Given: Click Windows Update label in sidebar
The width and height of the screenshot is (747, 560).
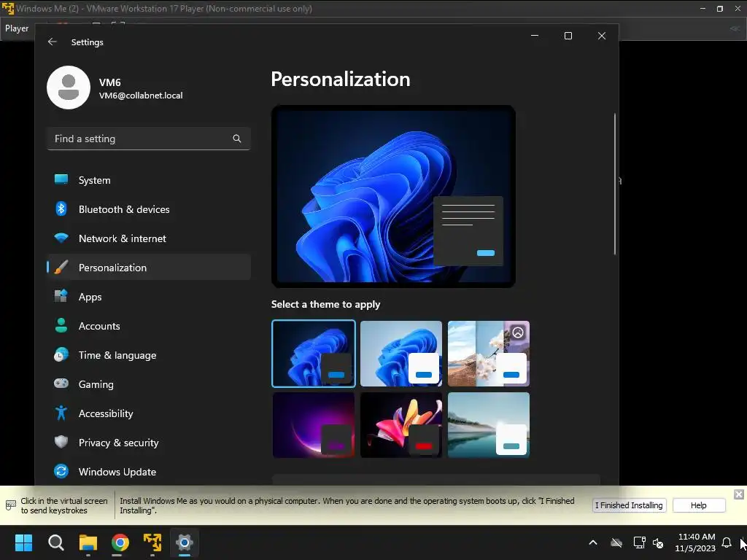Looking at the screenshot, I should point(117,472).
